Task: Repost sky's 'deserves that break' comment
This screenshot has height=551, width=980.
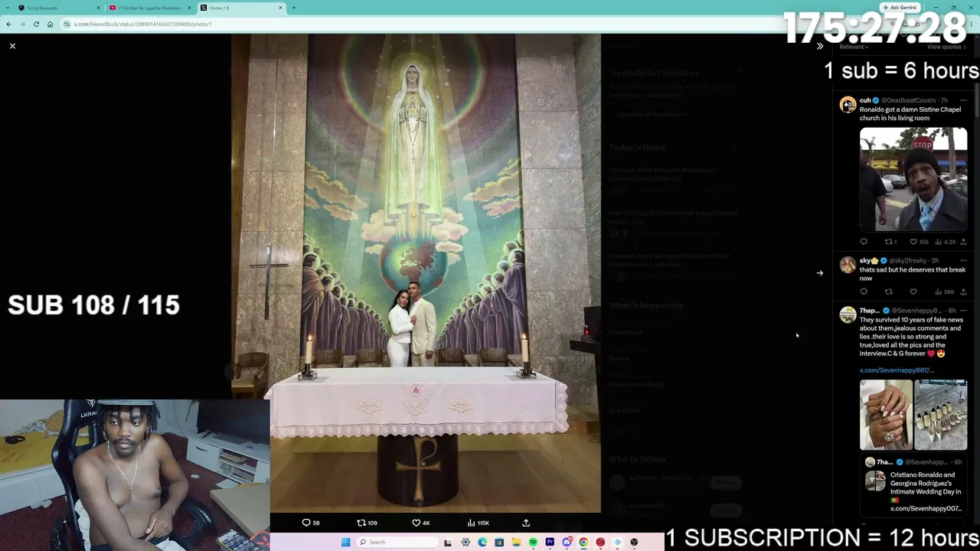Action: (x=889, y=292)
